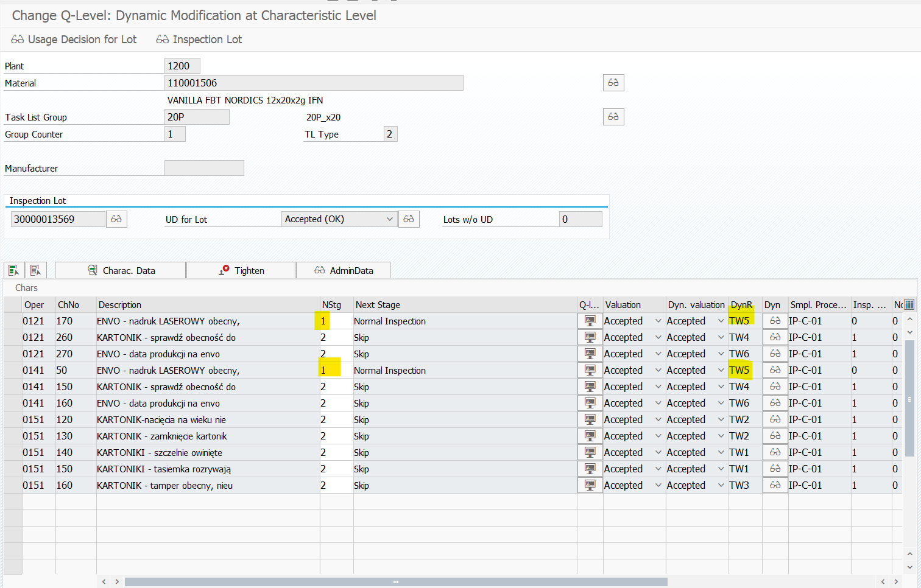Open the Q-level monitor icon in row 0151 / 160
Image resolution: width=921 pixels, height=588 pixels.
590,485
